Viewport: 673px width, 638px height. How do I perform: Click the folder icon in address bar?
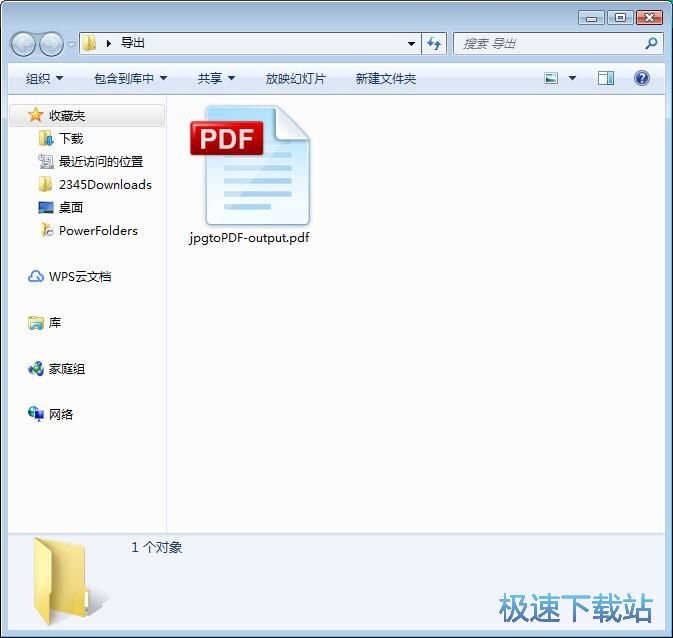pos(90,43)
